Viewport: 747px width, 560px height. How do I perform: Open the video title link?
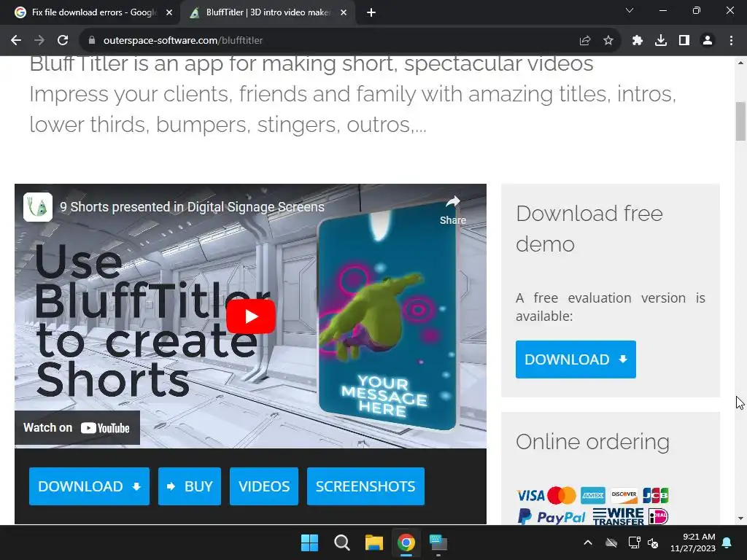point(192,207)
